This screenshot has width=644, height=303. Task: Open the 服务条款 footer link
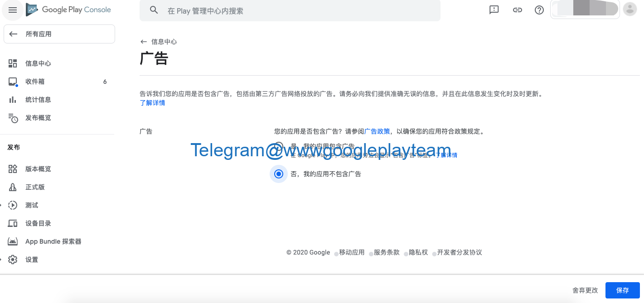pyautogui.click(x=387, y=252)
